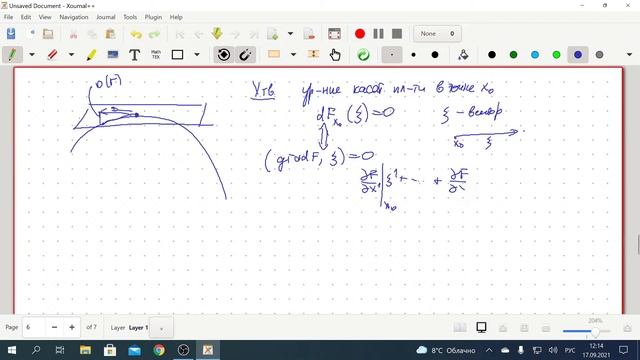Choose the fine pen thickness
The height and width of the screenshot is (360, 640).
click(x=392, y=55)
